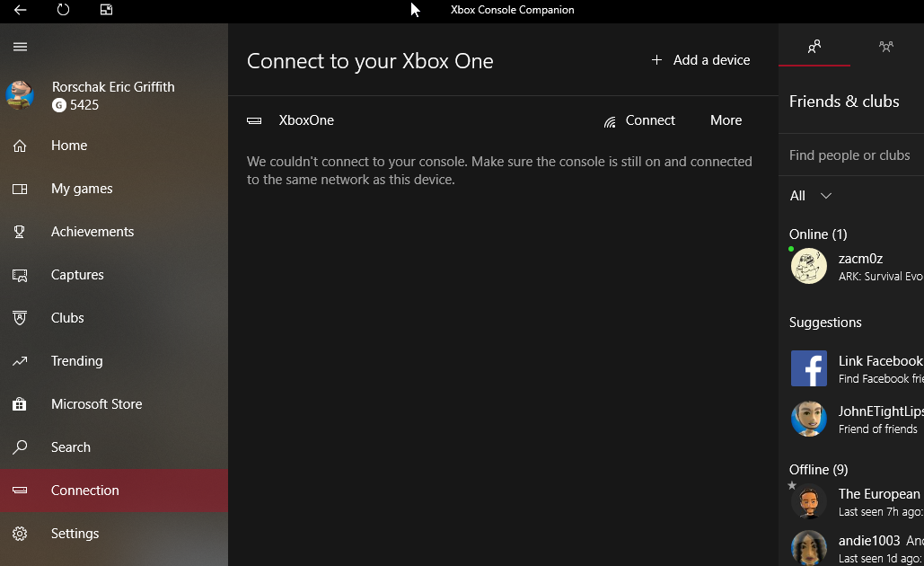Open JohnETightLips avatar
This screenshot has height=566, width=924.
[x=808, y=419]
